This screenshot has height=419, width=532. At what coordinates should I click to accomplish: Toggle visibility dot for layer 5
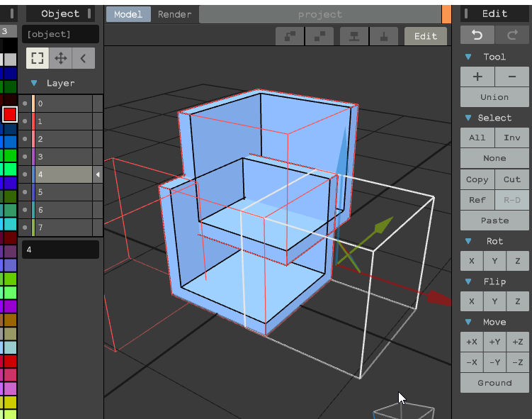tap(25, 192)
